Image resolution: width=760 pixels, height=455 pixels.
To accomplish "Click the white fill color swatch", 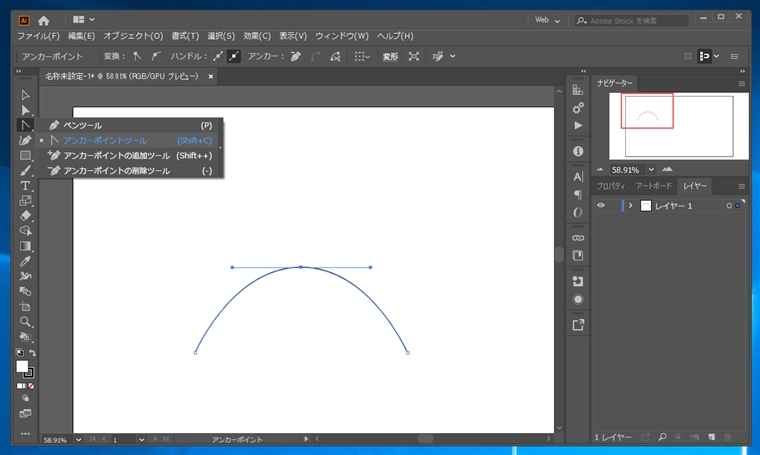I will pos(22,367).
